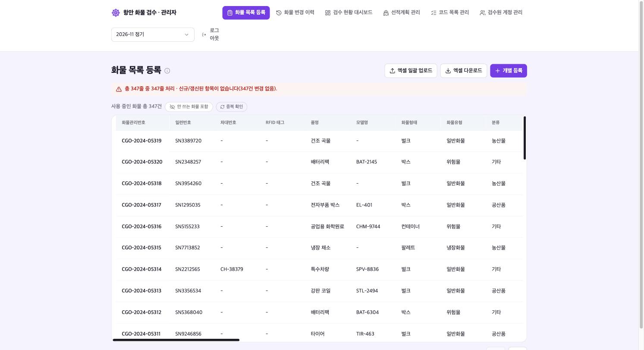The height and width of the screenshot is (350, 644).
Task: Open the 화물 목록 등록 tab
Action: (x=246, y=12)
